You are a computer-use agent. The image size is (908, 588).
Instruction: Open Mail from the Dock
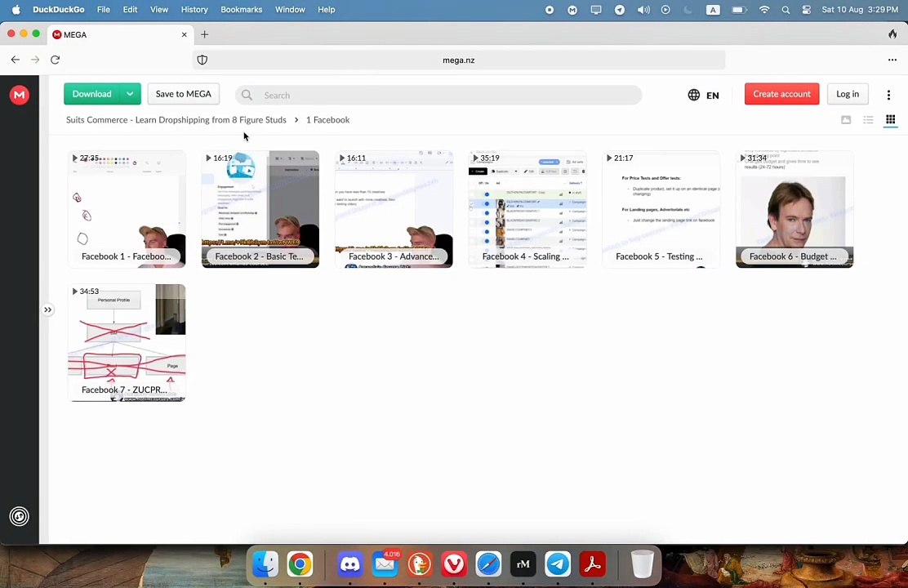point(385,563)
